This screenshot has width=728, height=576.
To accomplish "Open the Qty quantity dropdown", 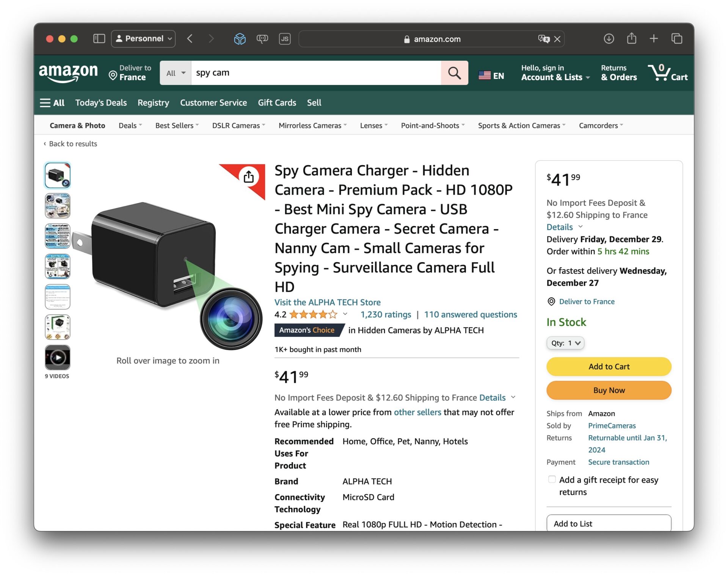I will click(565, 343).
